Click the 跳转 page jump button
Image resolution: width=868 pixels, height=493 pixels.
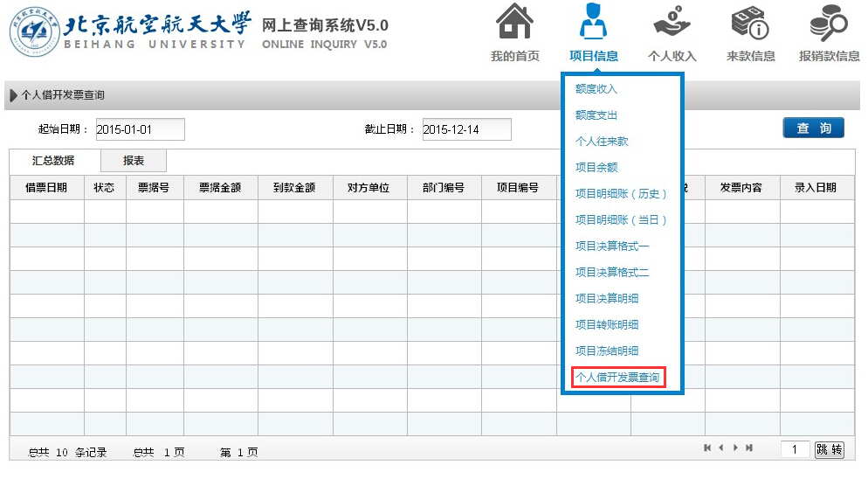pos(830,450)
